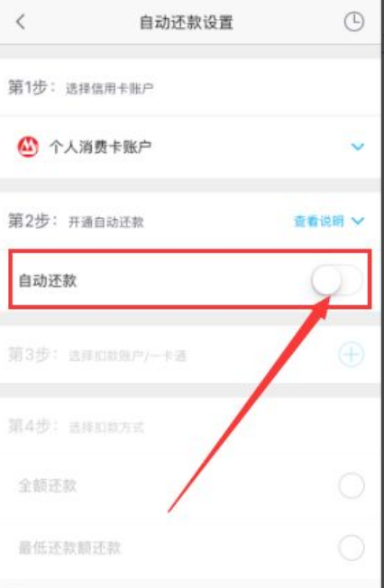Open repayment history clock icon

click(x=353, y=22)
